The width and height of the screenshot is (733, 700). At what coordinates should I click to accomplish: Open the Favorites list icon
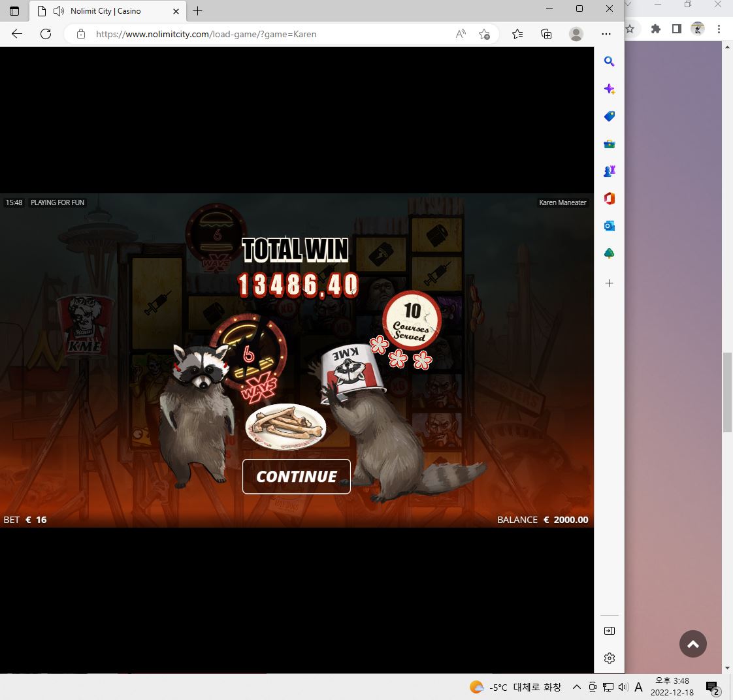517,34
